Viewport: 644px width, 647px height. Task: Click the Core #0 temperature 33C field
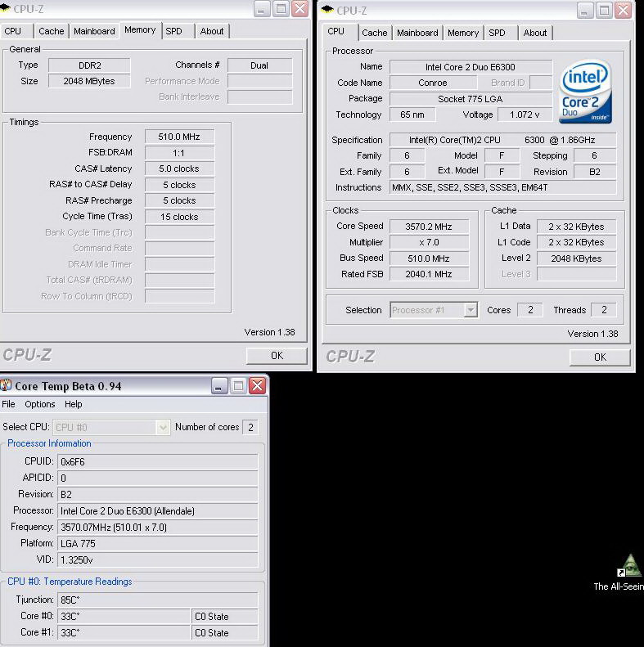pyautogui.click(x=124, y=617)
